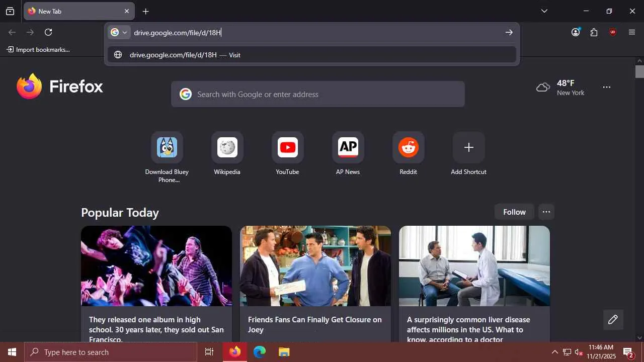Open the 48°F New York weather widget

560,87
